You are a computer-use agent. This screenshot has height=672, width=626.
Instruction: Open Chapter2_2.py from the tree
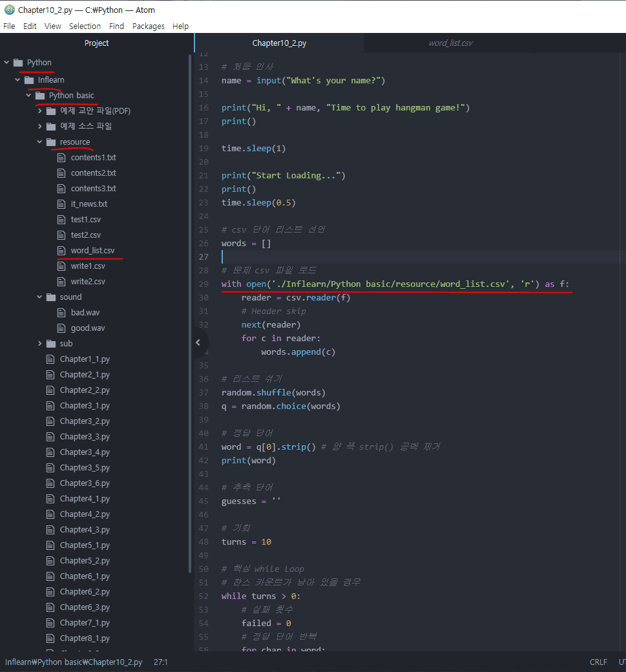pos(85,390)
